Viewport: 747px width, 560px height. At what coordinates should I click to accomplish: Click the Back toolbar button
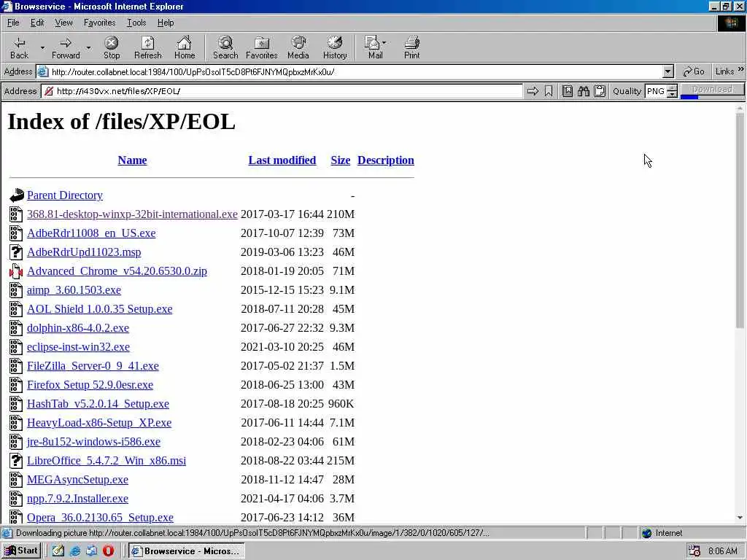[x=20, y=47]
